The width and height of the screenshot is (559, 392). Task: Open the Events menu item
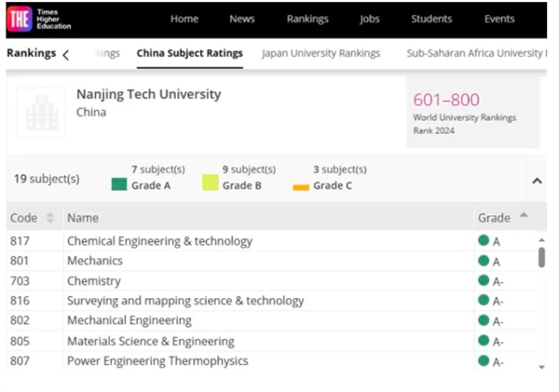click(x=499, y=19)
